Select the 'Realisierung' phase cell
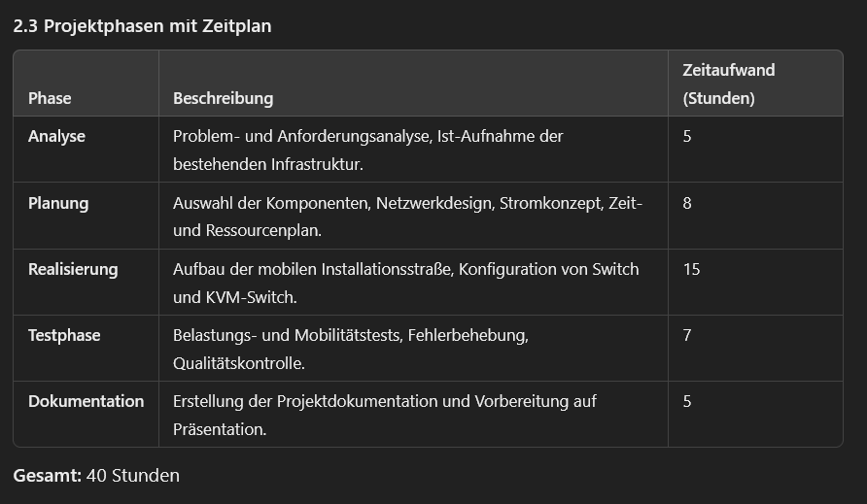Screen dimensions: 867x504 73,269
